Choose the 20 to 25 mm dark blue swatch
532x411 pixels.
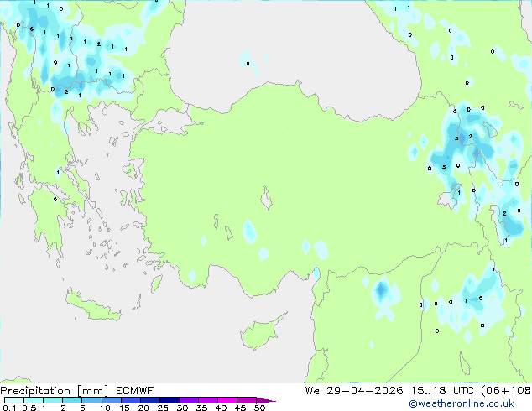[x=150, y=400]
